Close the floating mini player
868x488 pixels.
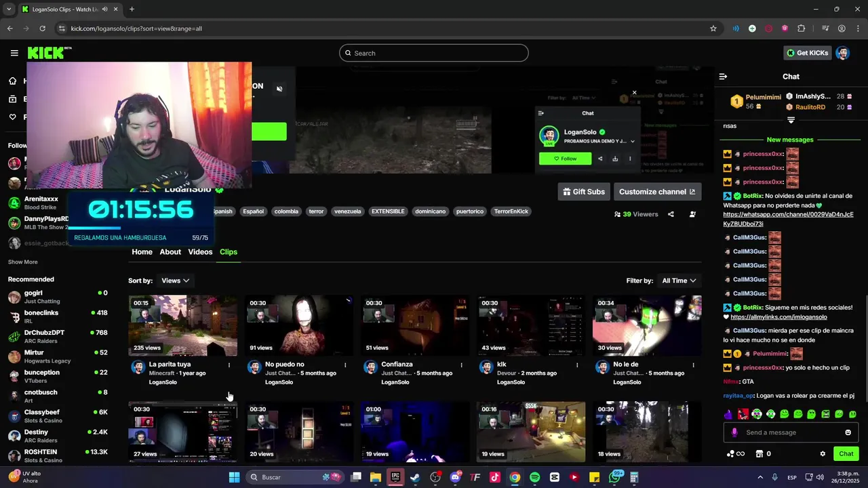pyautogui.click(x=634, y=93)
